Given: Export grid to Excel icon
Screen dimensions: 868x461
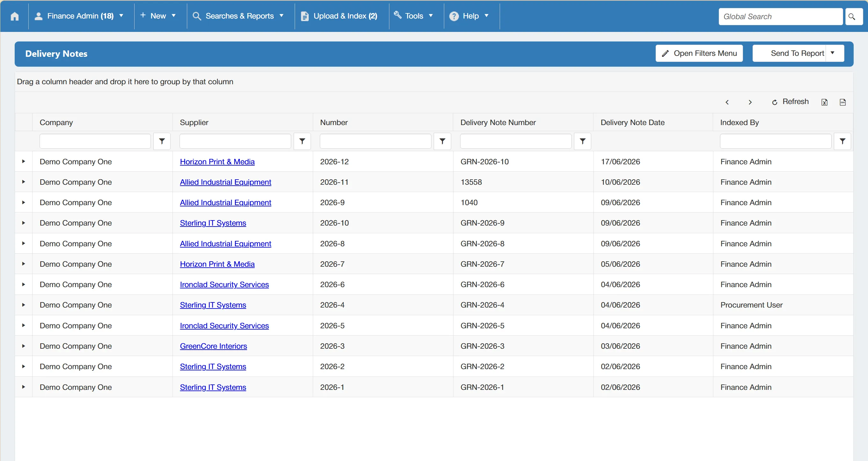Looking at the screenshot, I should [824, 102].
